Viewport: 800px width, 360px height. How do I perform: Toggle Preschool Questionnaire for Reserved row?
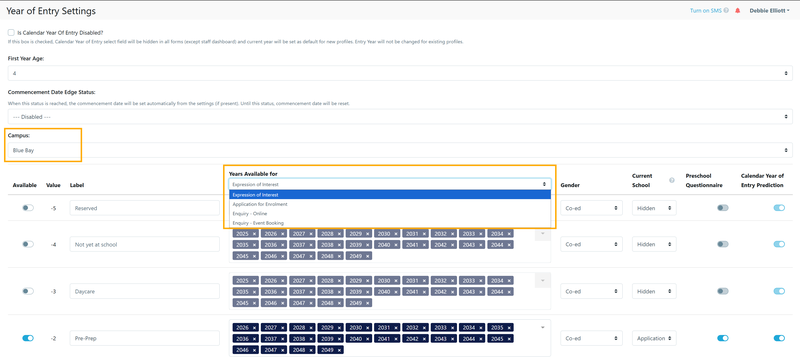tap(723, 208)
